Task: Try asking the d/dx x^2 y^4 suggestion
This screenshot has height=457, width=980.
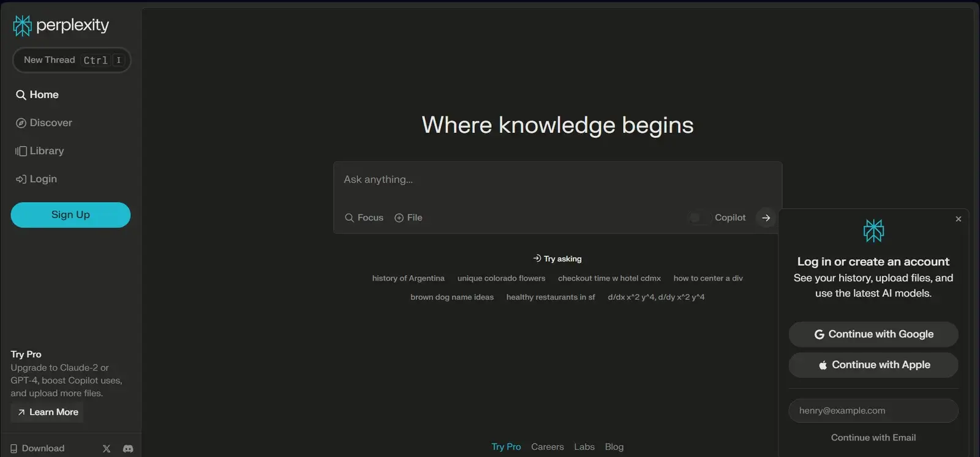Action: pos(656,297)
